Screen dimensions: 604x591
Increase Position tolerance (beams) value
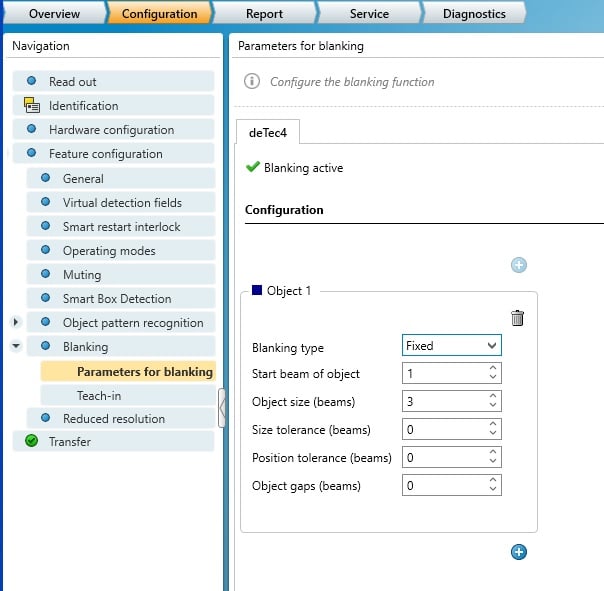tap(493, 452)
